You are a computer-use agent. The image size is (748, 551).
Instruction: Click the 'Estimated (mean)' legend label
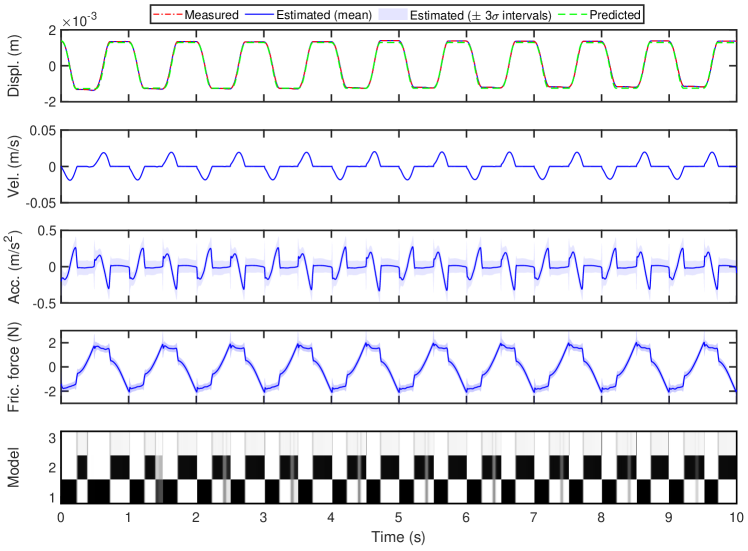pos(324,15)
